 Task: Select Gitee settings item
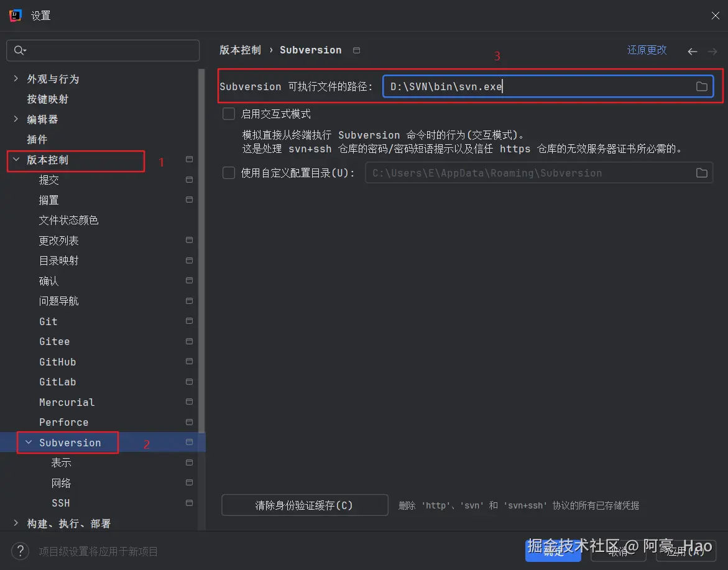click(54, 342)
